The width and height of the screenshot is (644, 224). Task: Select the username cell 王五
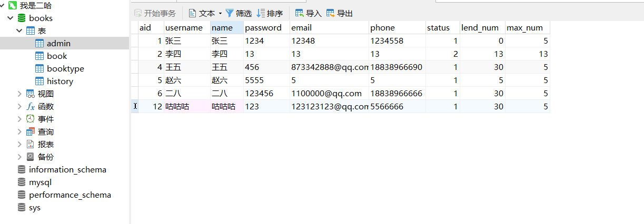(187, 67)
